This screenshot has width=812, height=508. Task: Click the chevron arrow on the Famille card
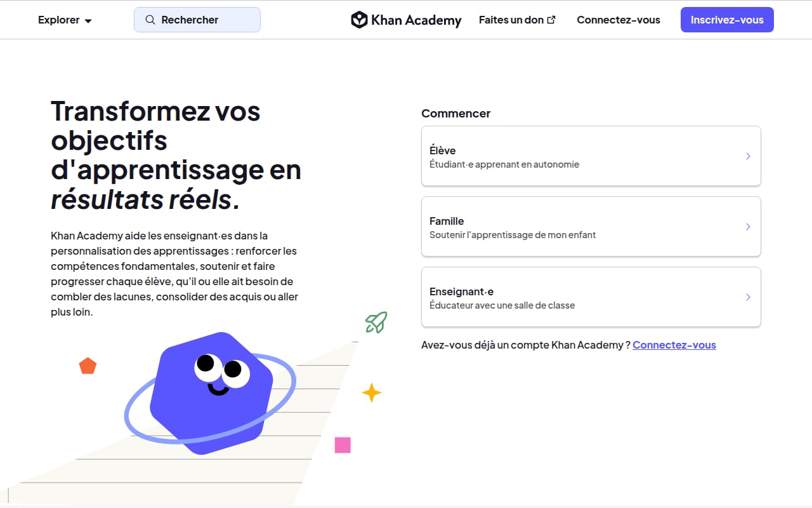(x=748, y=227)
